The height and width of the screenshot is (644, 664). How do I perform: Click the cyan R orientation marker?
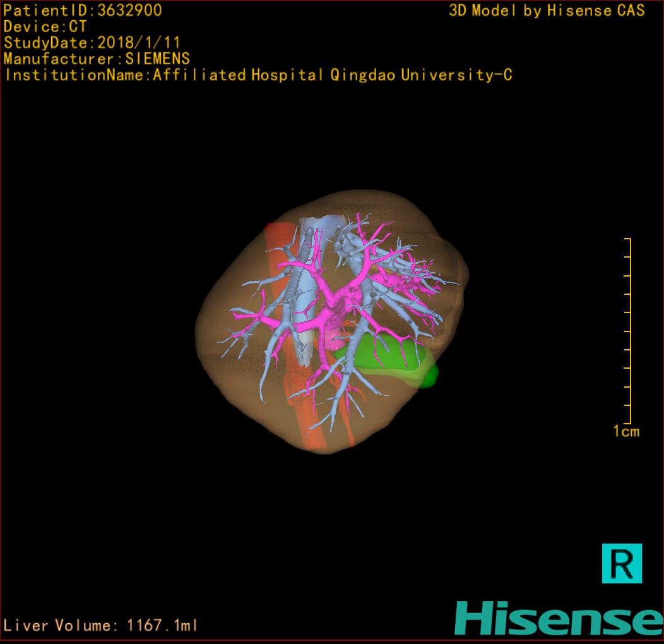(x=622, y=563)
